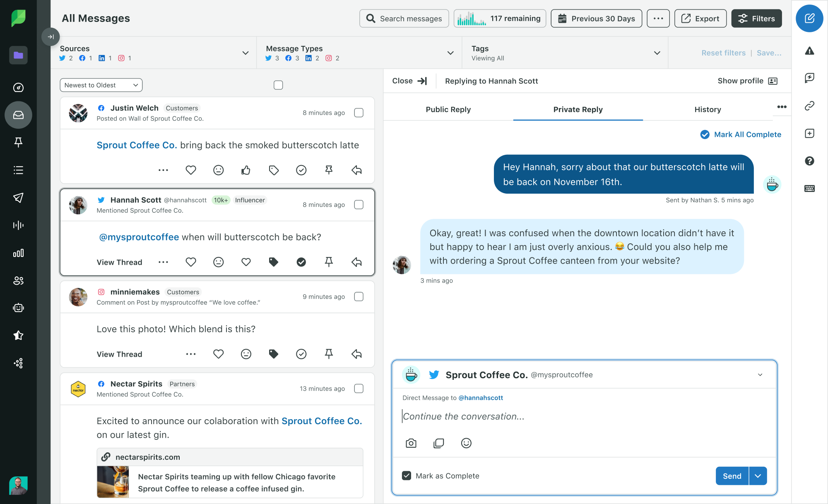Open emoji picker in reply composer

[x=466, y=443]
